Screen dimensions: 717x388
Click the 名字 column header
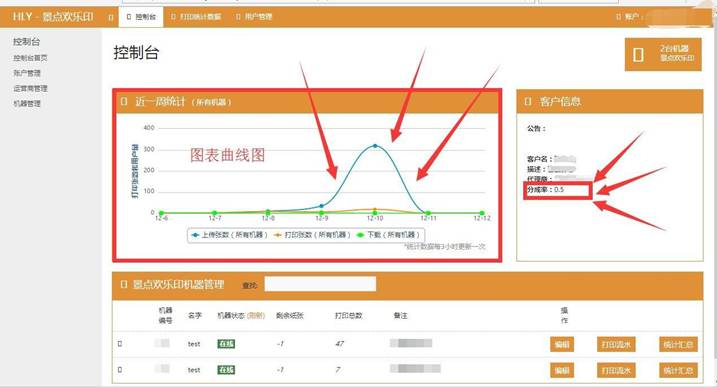pos(195,315)
